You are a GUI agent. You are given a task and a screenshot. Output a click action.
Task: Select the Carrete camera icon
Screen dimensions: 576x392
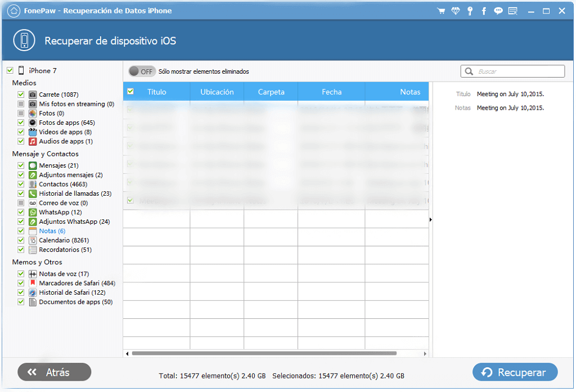[33, 94]
